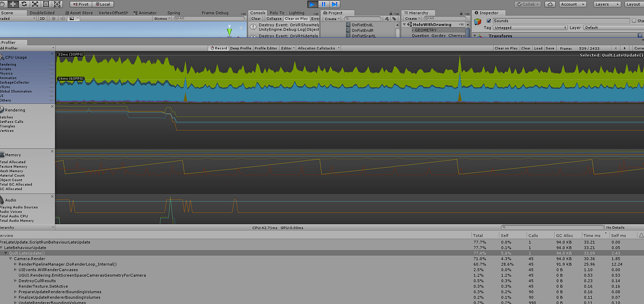Select the Rect transform tool
This screenshot has height=304, width=644.
click(x=46, y=4)
